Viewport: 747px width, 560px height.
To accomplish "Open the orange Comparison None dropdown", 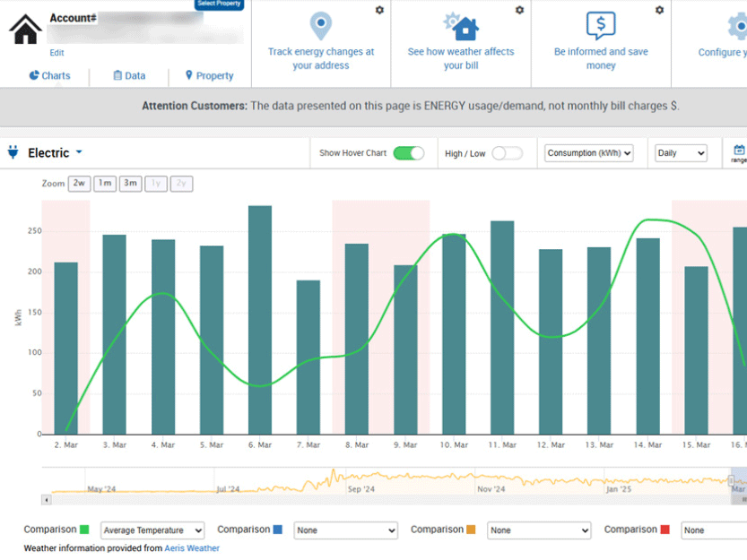I will pos(539,530).
